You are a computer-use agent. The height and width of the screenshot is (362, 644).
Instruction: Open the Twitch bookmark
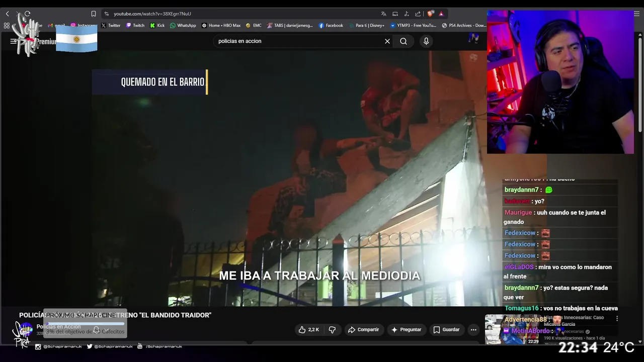(x=135, y=25)
